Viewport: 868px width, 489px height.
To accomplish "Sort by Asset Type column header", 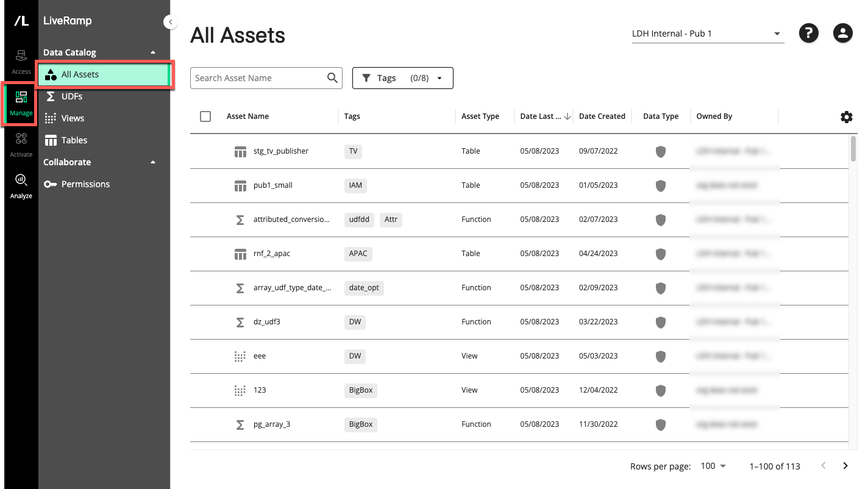I will [480, 116].
